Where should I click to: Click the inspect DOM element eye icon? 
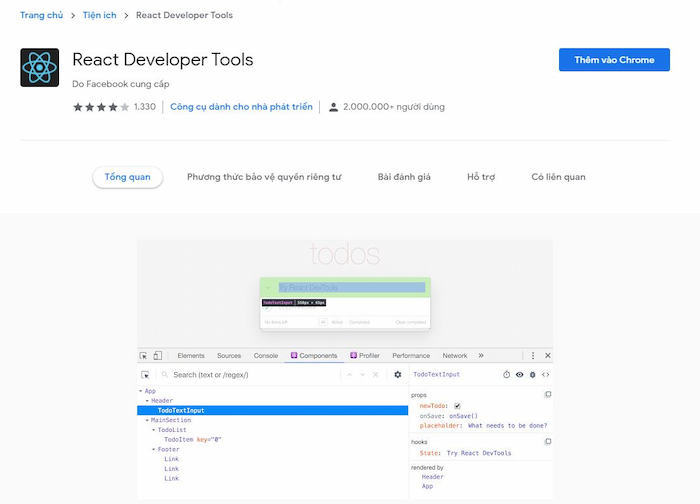point(519,375)
